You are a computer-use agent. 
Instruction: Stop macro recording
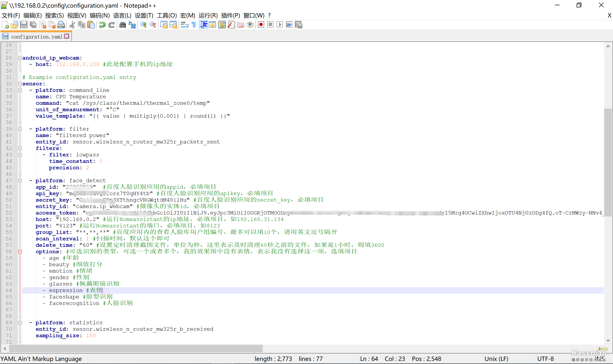pyautogui.click(x=270, y=25)
